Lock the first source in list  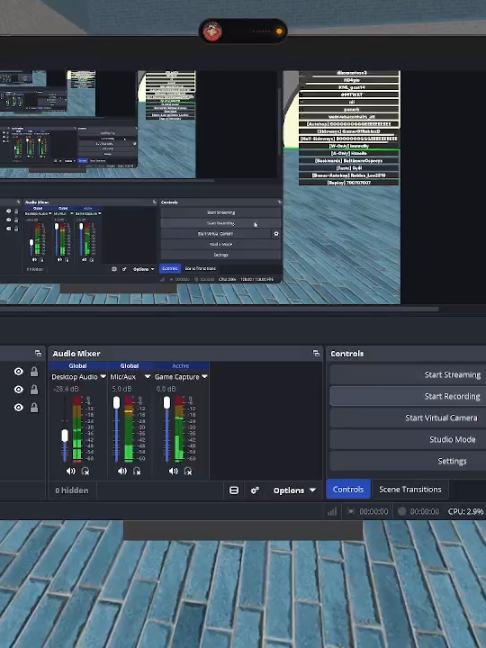[x=34, y=371]
